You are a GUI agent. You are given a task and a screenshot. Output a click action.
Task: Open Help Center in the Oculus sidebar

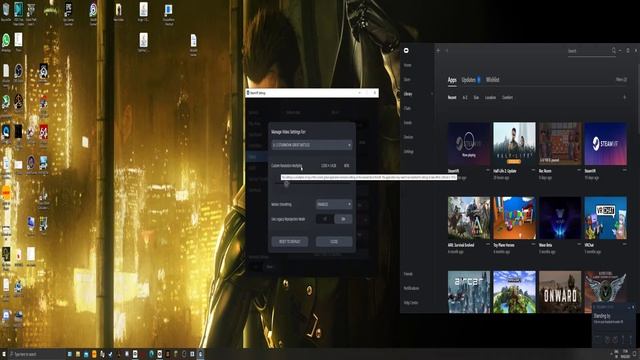(x=411, y=302)
